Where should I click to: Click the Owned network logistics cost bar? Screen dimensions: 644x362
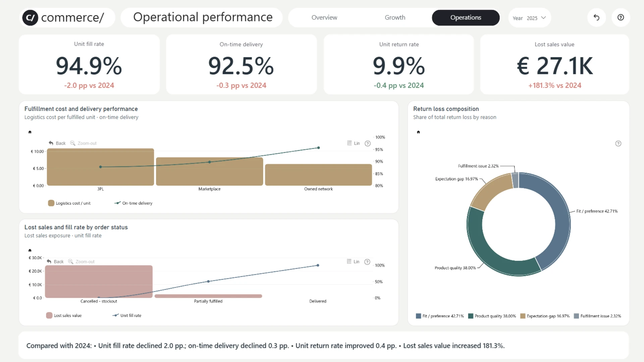point(318,175)
